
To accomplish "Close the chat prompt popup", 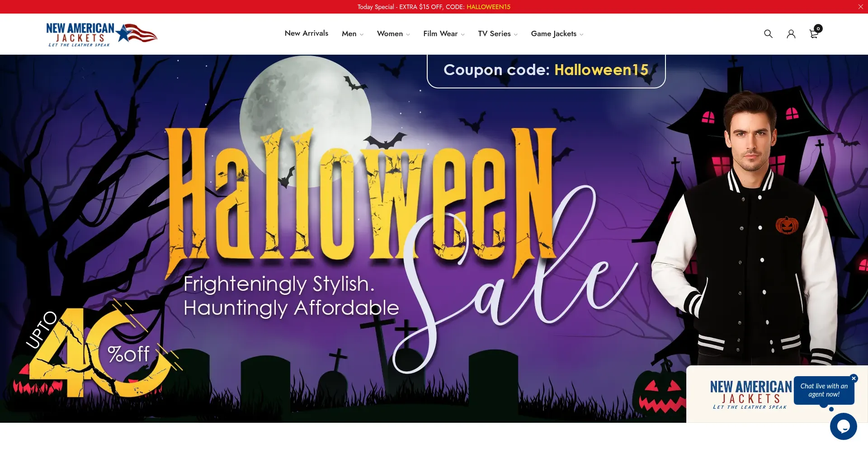I will [x=854, y=378].
